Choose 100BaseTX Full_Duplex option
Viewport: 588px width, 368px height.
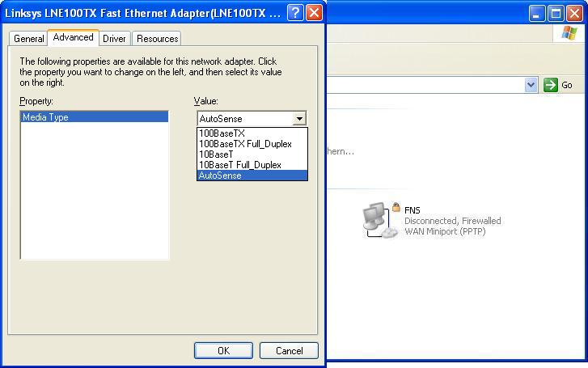click(x=252, y=144)
